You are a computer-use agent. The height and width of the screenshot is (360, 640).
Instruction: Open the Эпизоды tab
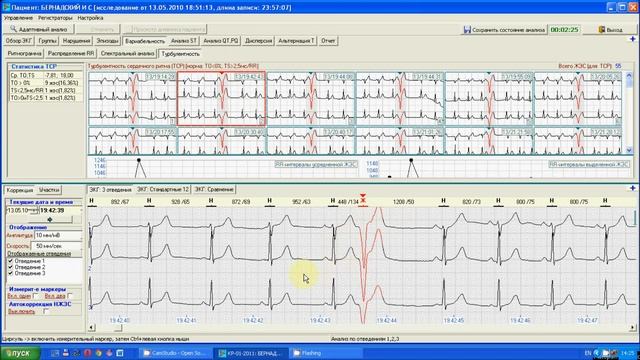(107, 41)
